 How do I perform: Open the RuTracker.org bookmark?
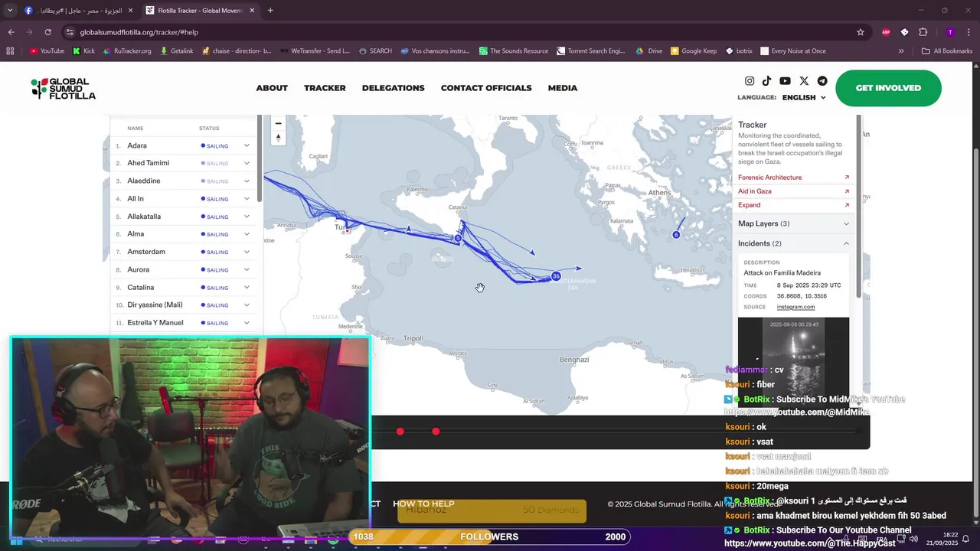click(127, 51)
